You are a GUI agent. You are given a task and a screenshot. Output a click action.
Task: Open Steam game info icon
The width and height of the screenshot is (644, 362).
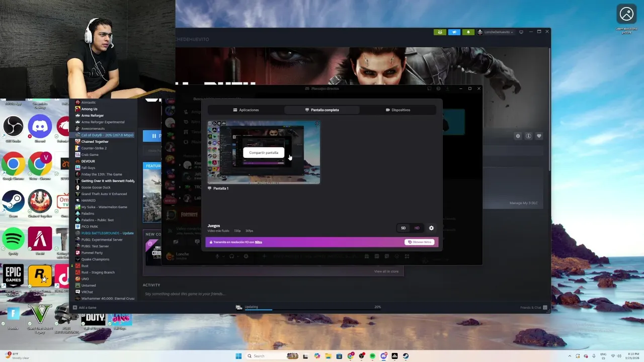(x=528, y=136)
